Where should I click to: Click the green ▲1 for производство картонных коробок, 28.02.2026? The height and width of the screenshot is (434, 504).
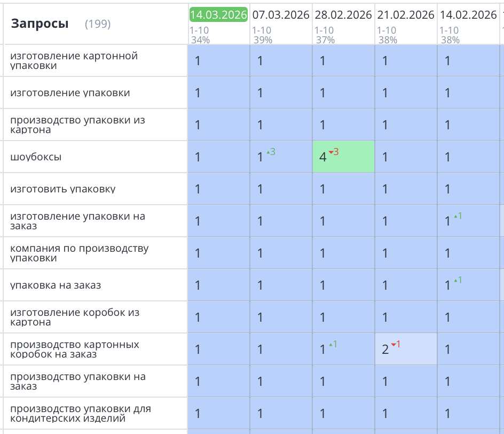[333, 344]
